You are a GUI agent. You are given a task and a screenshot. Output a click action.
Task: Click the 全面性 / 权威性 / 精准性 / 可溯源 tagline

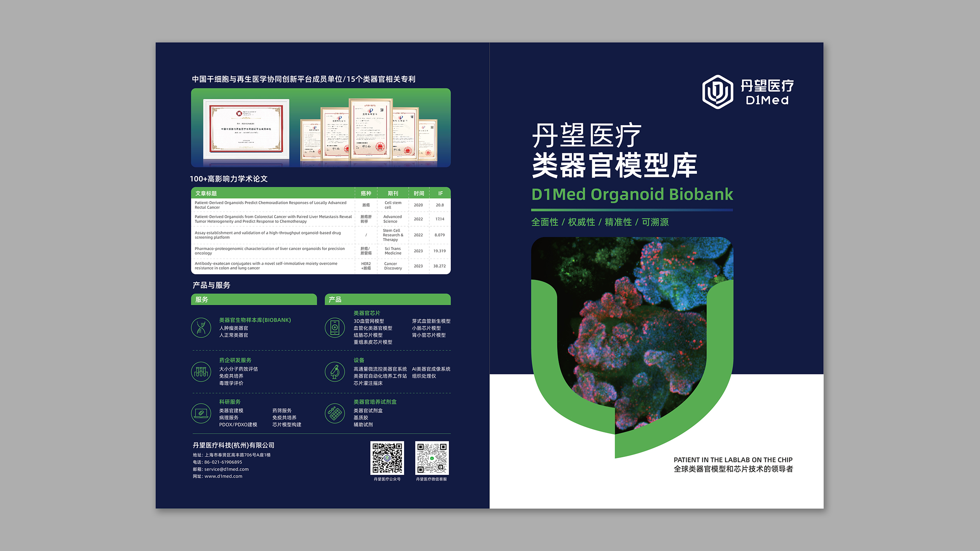(x=600, y=222)
